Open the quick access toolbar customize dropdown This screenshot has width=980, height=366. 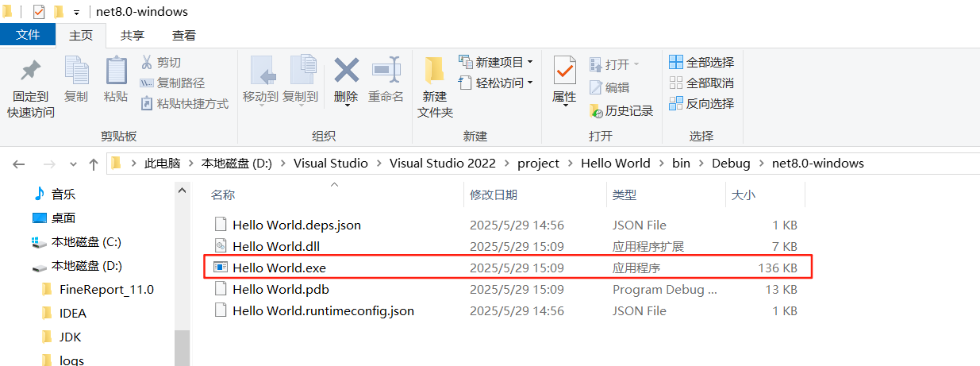[x=76, y=13]
